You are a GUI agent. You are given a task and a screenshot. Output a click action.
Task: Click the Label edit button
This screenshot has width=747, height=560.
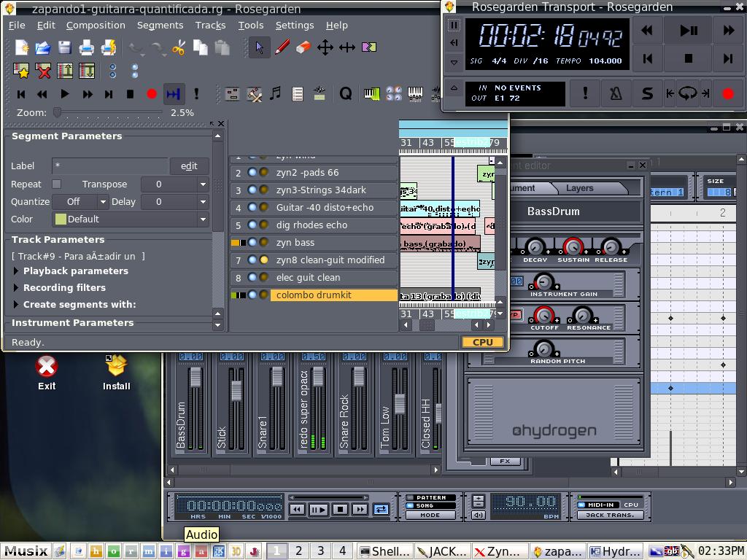tap(189, 166)
